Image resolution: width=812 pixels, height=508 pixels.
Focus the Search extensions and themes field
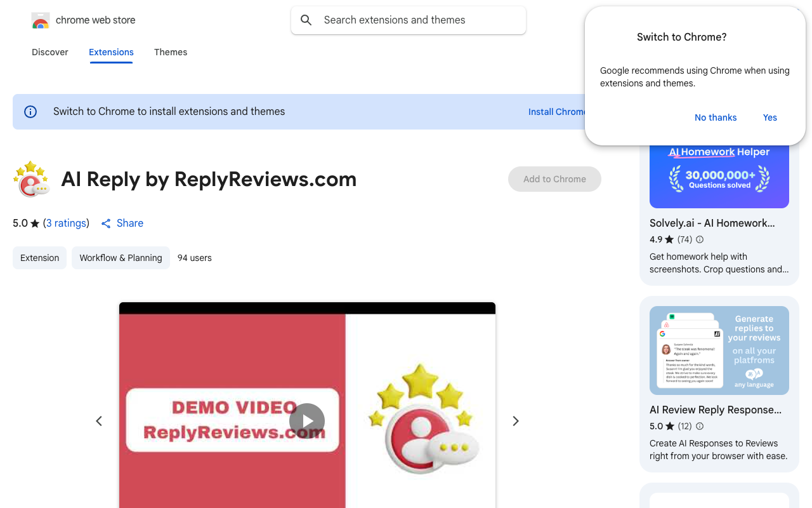pyautogui.click(x=409, y=20)
